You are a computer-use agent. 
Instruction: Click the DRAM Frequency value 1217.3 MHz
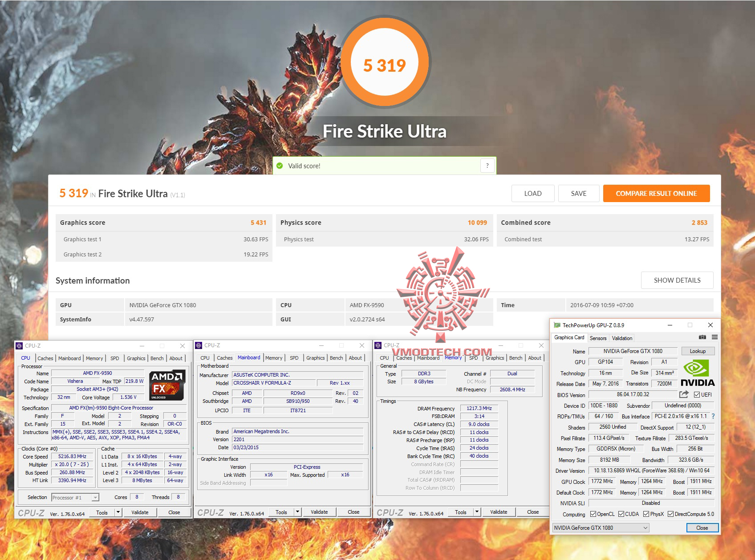coord(479,408)
